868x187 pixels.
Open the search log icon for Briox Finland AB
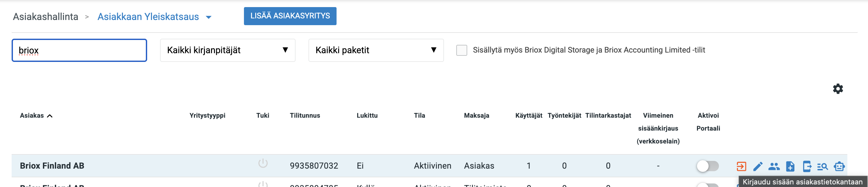(x=823, y=166)
